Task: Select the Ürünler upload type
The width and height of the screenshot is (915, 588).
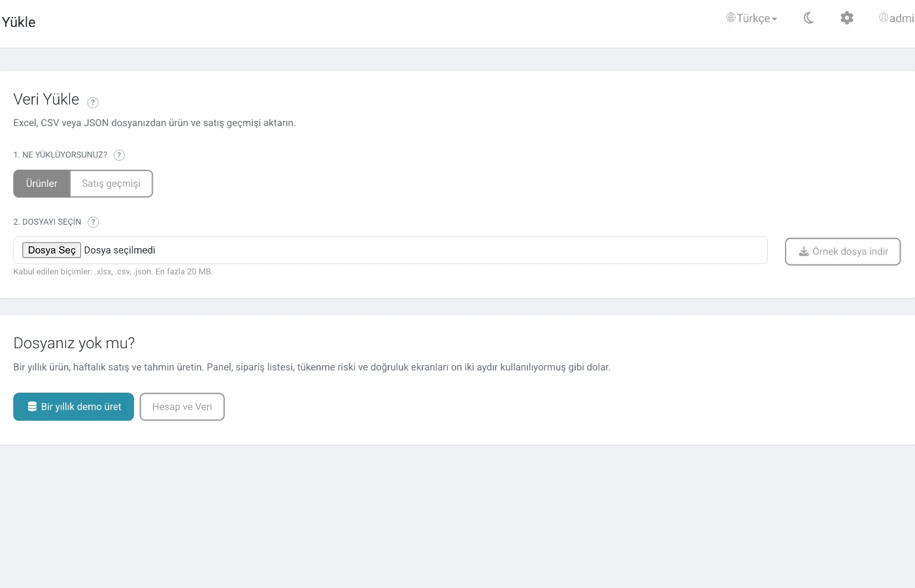Action: 42,184
